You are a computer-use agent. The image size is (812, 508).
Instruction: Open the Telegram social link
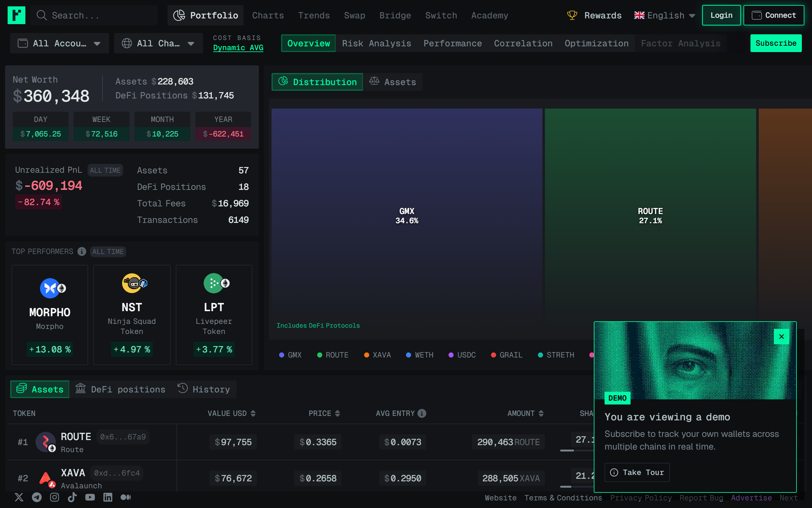37,497
